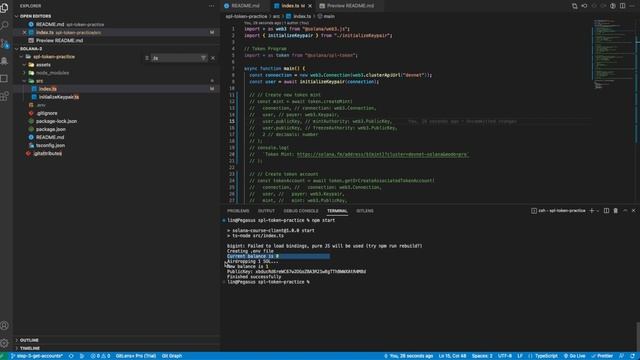Open errors and warnings count in status bar
Image resolution: width=640 pixels, height=360 pixels.
(100, 356)
